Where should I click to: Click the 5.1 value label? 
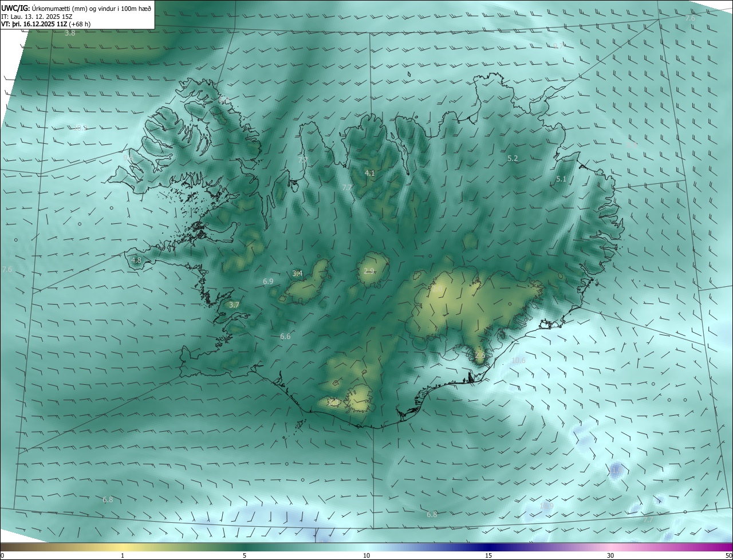click(x=561, y=179)
